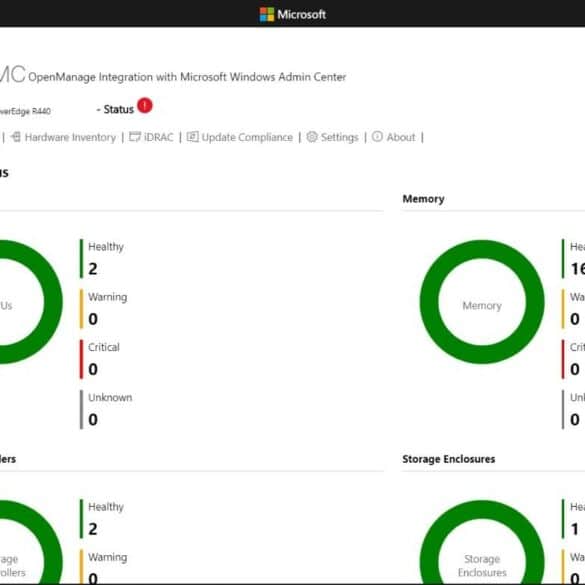The image size is (585, 585).
Task: Click the red Status alert badge
Action: [145, 106]
